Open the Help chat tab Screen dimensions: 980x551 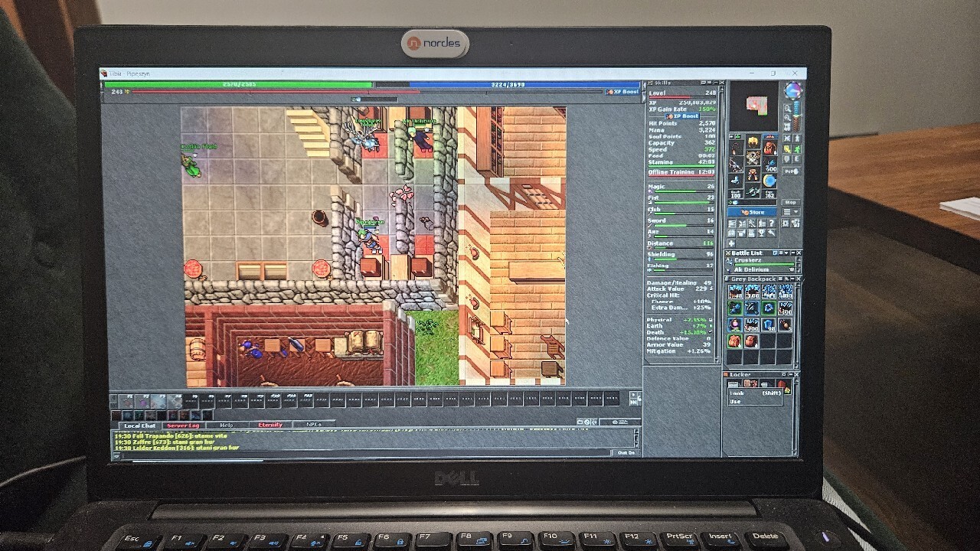[x=226, y=425]
